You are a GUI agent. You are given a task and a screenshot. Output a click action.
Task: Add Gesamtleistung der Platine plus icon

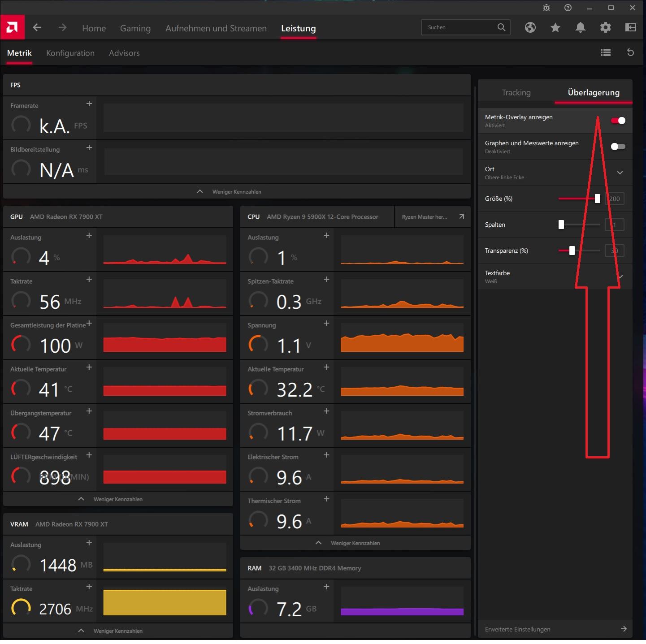coord(89,324)
